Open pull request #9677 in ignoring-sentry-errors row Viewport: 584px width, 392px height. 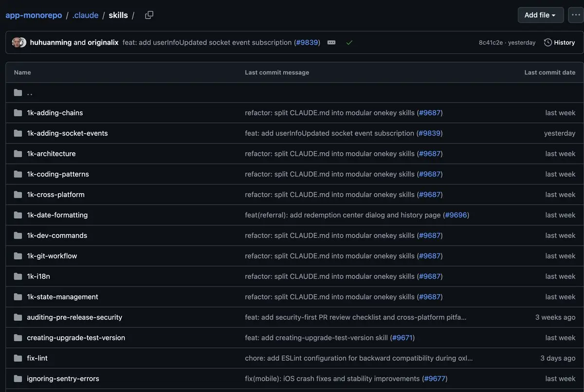pyautogui.click(x=434, y=378)
